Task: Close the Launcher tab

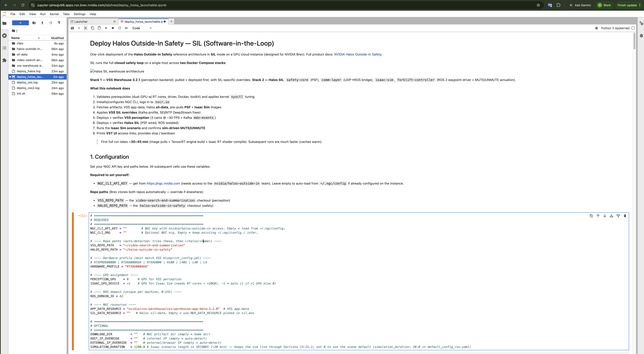Action: pyautogui.click(x=115, y=22)
